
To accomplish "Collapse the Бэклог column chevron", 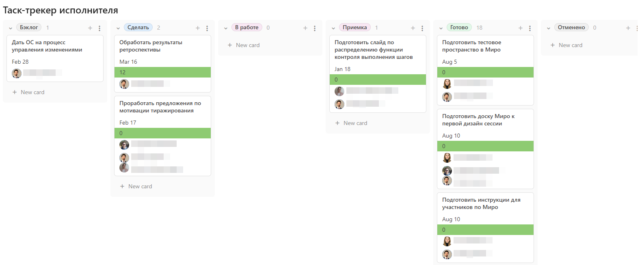I will [x=11, y=28].
